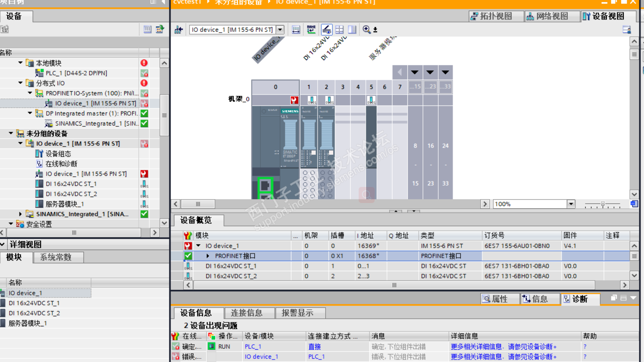Screen dimensions: 644x362
Task: Click the green-arrow table icon in project tree toolbar
Action: click(x=160, y=29)
